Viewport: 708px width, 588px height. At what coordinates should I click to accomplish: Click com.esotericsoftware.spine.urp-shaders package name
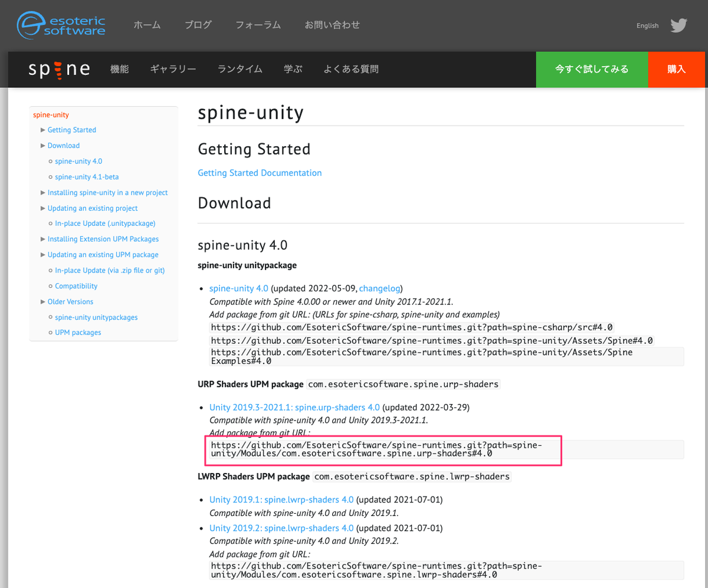pos(404,384)
